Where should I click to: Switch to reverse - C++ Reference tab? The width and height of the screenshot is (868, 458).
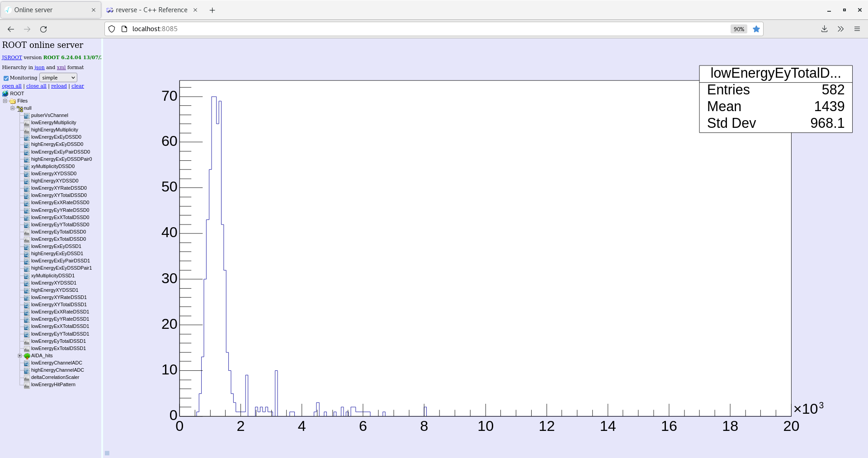pos(152,10)
